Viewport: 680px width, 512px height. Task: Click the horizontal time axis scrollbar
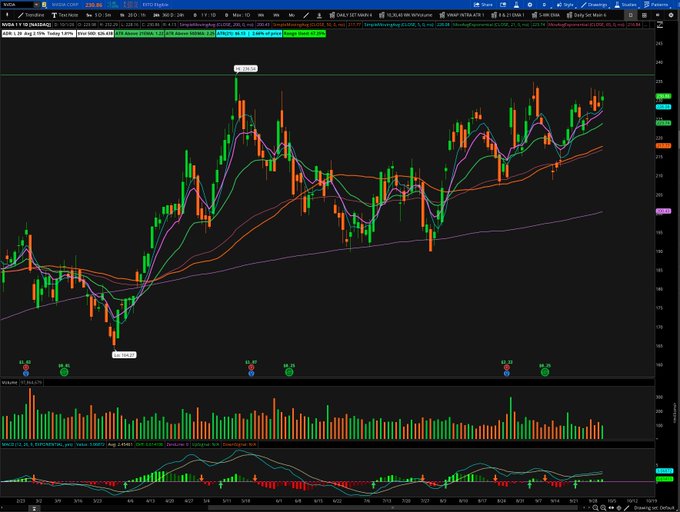392,508
